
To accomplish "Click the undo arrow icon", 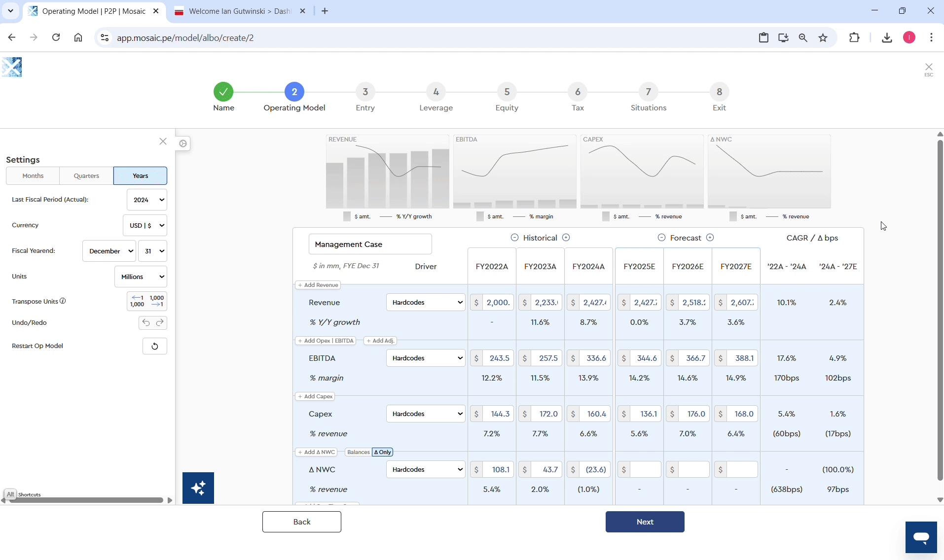I will click(x=146, y=323).
